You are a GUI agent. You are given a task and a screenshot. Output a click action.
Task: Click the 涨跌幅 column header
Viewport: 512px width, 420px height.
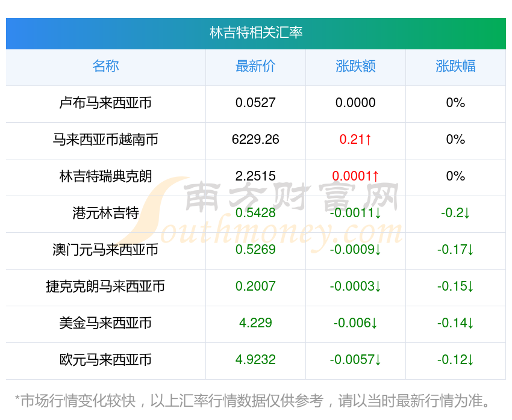(455, 67)
